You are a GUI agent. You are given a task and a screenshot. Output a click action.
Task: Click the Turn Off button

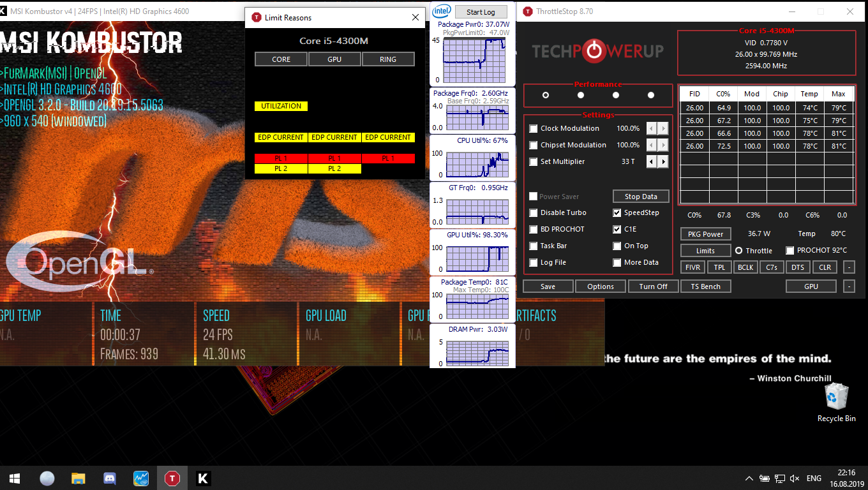653,286
